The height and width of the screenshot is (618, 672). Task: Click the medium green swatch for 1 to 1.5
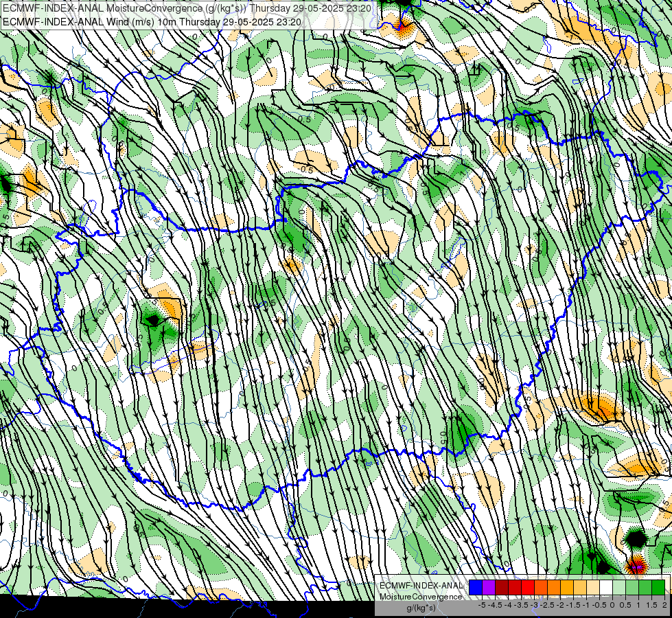(645, 587)
